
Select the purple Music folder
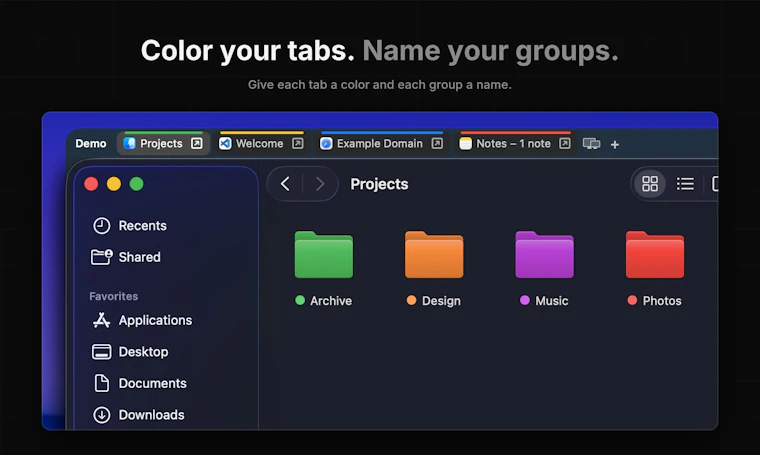(544, 254)
